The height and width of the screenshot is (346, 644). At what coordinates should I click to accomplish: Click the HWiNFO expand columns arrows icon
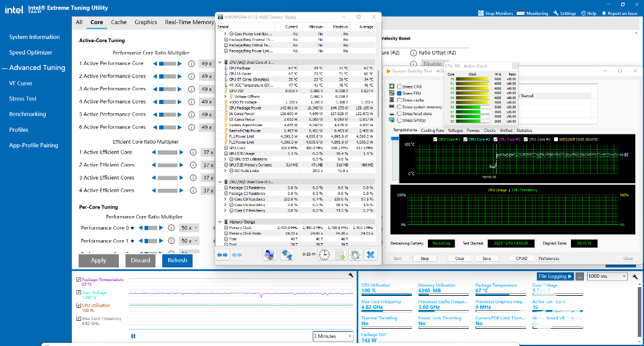pyautogui.click(x=222, y=255)
